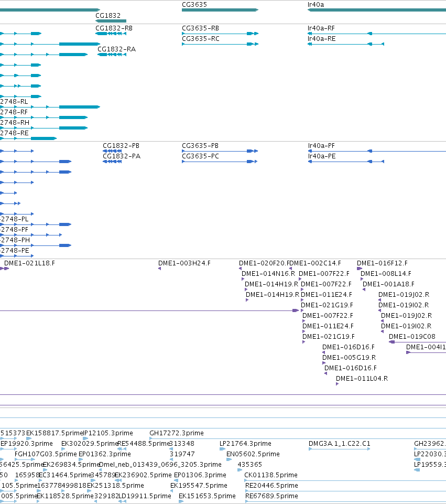Open the LP21764.3prime EST label
The width and height of the screenshot is (446, 504).
(x=245, y=444)
